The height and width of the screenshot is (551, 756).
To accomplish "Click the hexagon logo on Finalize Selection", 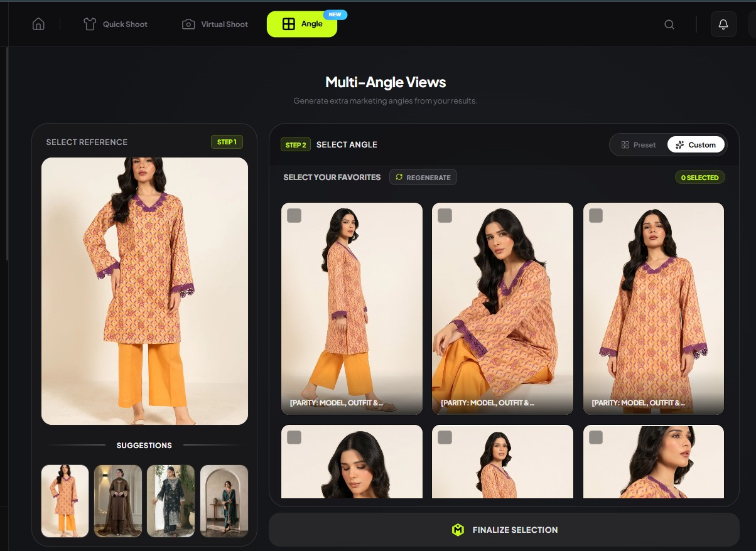I will [x=458, y=530].
